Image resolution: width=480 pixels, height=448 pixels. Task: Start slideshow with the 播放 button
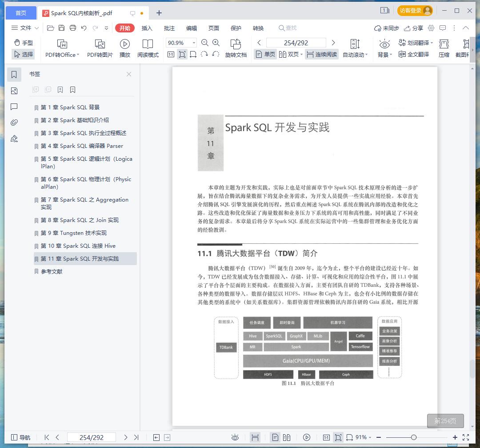124,49
